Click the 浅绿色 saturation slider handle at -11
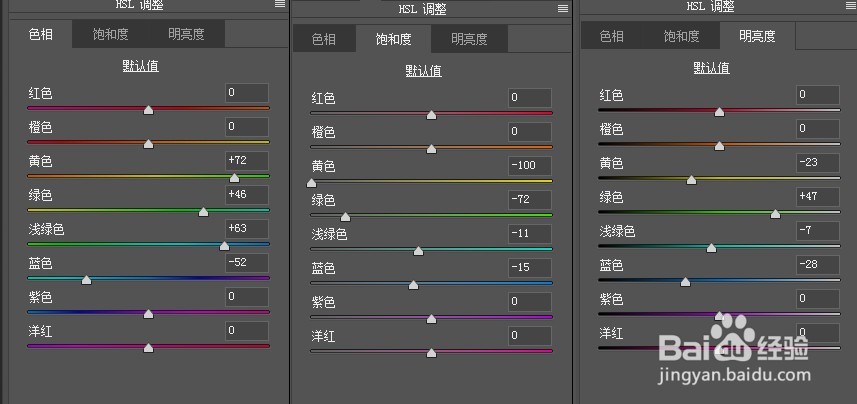Viewport: 857px width, 404px height. pos(418,251)
